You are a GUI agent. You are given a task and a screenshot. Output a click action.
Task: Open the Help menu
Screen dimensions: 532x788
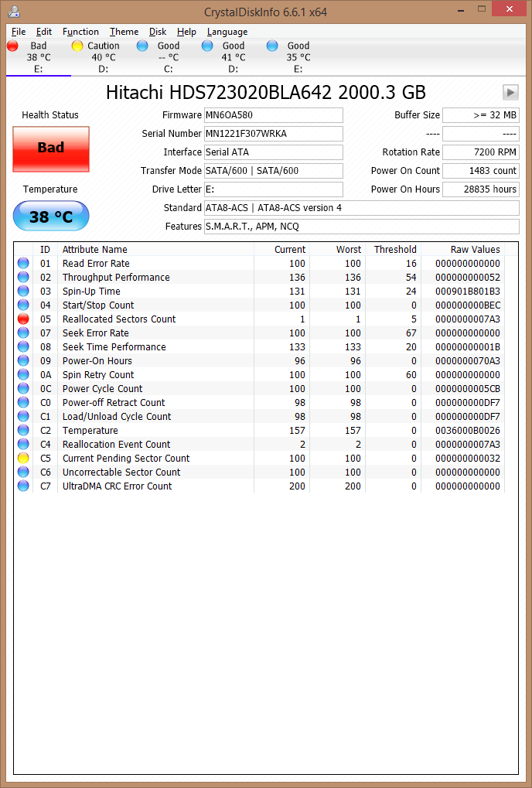coord(186,32)
